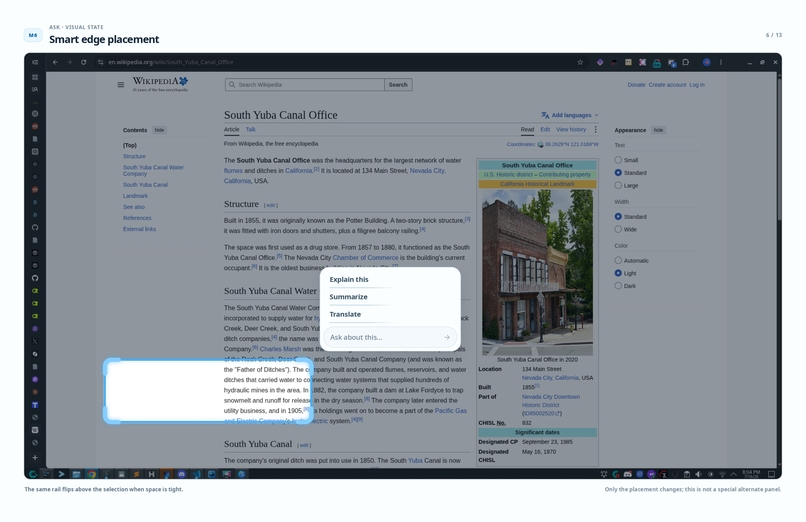
Task: Open the vertical dots menu beside View history
Action: point(596,129)
